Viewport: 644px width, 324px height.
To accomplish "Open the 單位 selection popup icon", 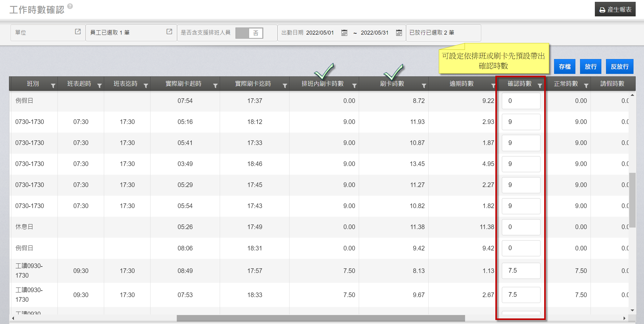I will (78, 32).
